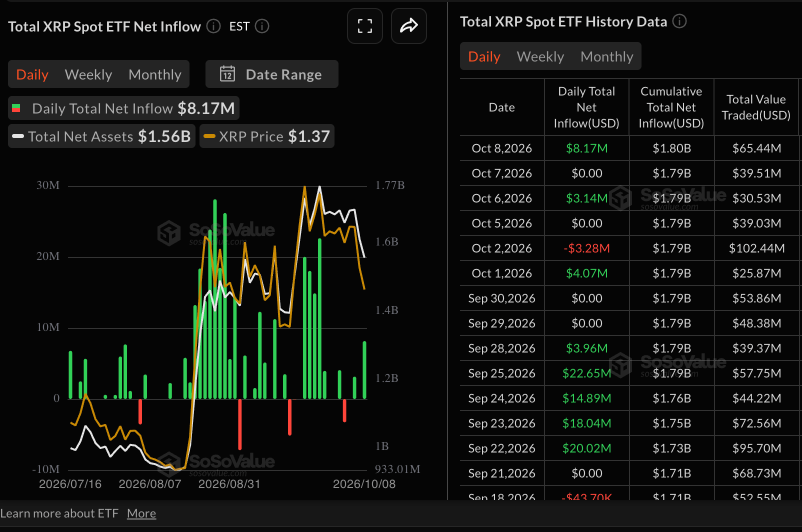Click the $22.65M inflow value
The height and width of the screenshot is (532, 802).
587,373
